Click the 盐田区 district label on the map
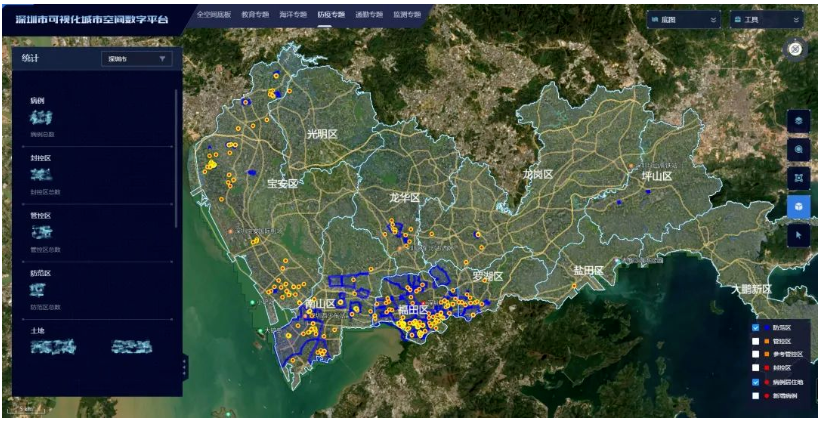The height and width of the screenshot is (422, 819). (589, 271)
